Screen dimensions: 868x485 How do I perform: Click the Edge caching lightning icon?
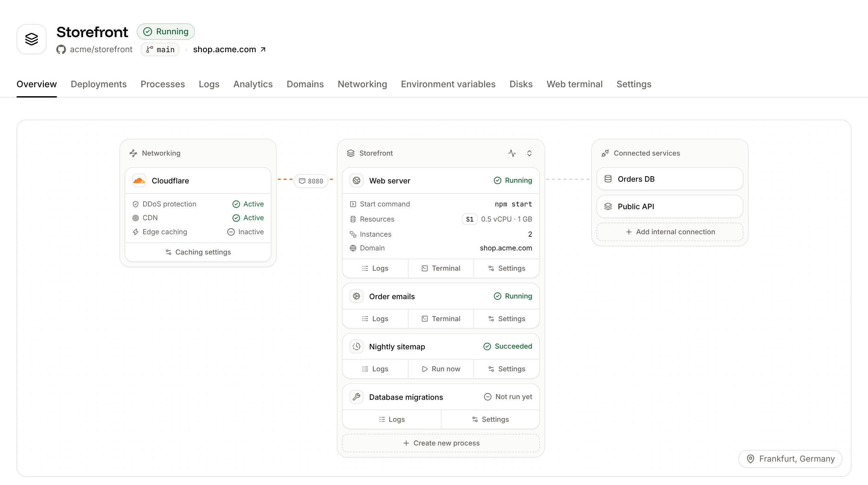pos(136,232)
